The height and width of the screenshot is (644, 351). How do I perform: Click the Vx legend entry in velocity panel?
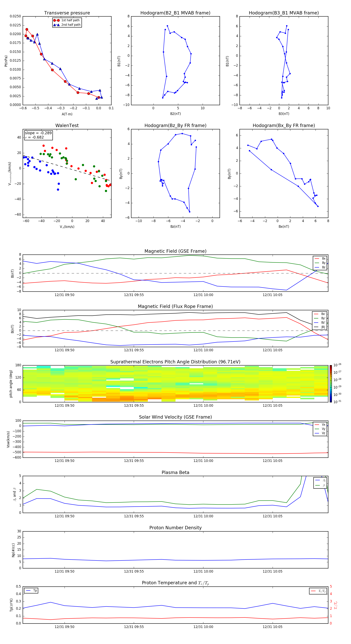(x=320, y=424)
